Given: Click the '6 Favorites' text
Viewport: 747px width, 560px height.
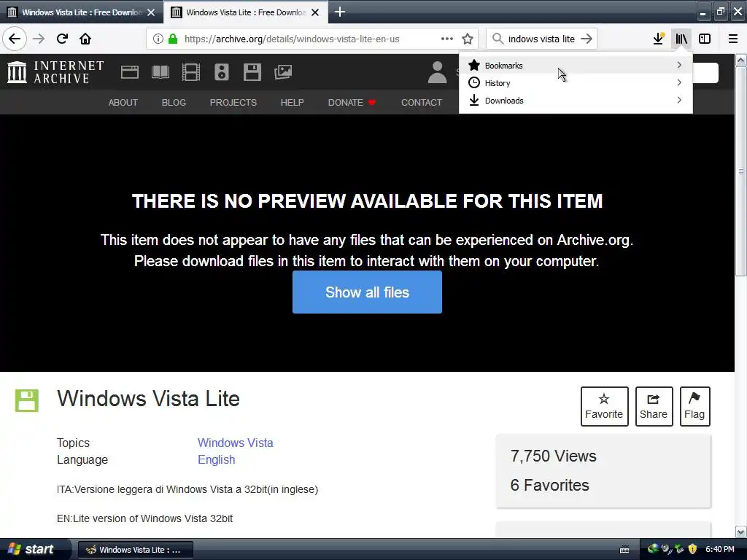Looking at the screenshot, I should point(550,485).
